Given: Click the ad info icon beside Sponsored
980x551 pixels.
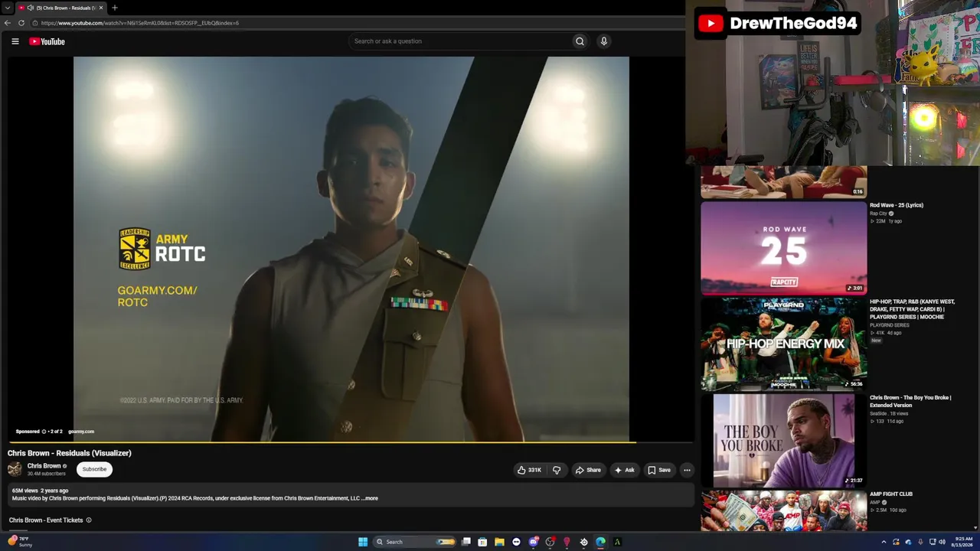Looking at the screenshot, I should pos(44,432).
